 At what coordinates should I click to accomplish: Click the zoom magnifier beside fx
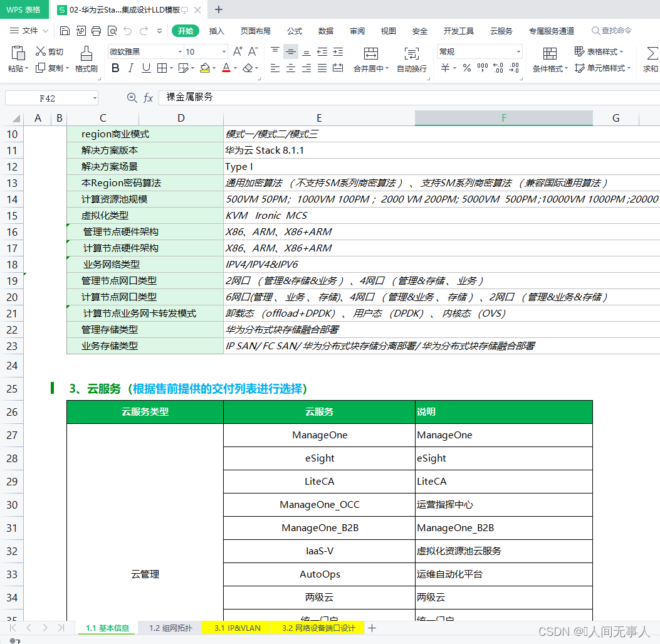[x=132, y=98]
